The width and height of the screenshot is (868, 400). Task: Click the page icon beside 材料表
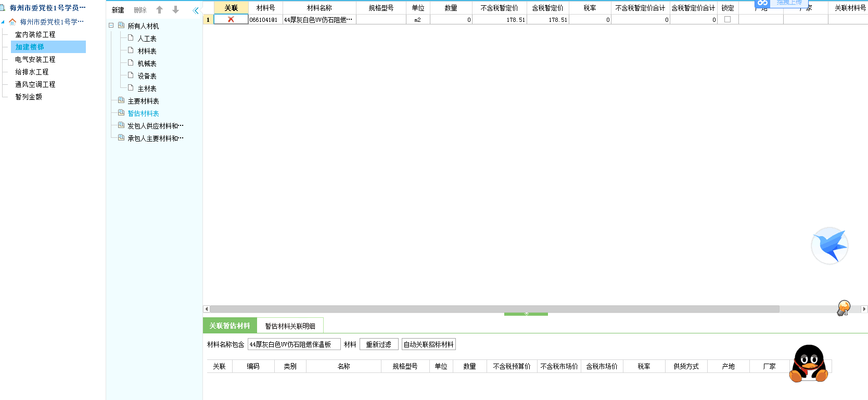(x=131, y=50)
